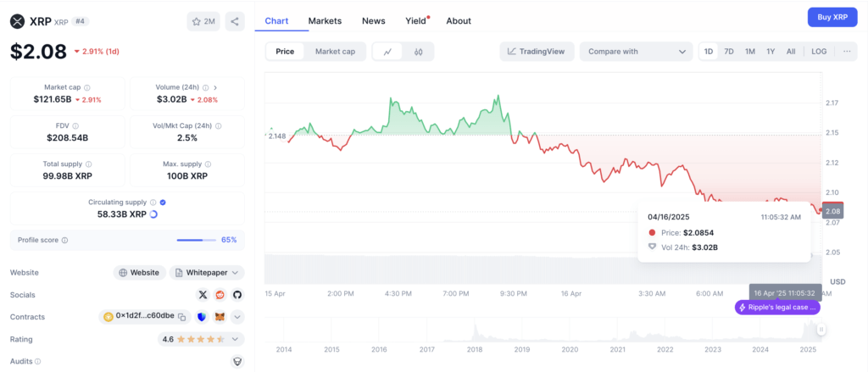Viewport: 868px width, 372px height.
Task: Open the Website link button
Action: point(140,272)
